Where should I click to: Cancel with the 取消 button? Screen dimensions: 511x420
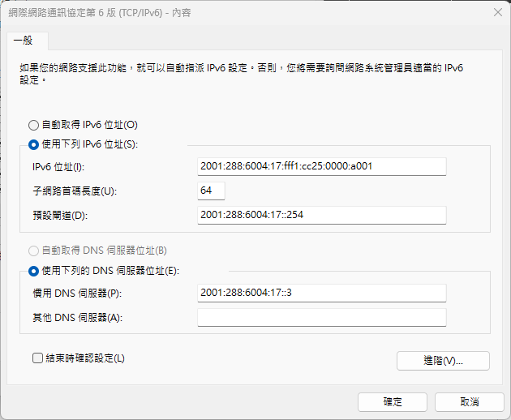click(x=470, y=402)
